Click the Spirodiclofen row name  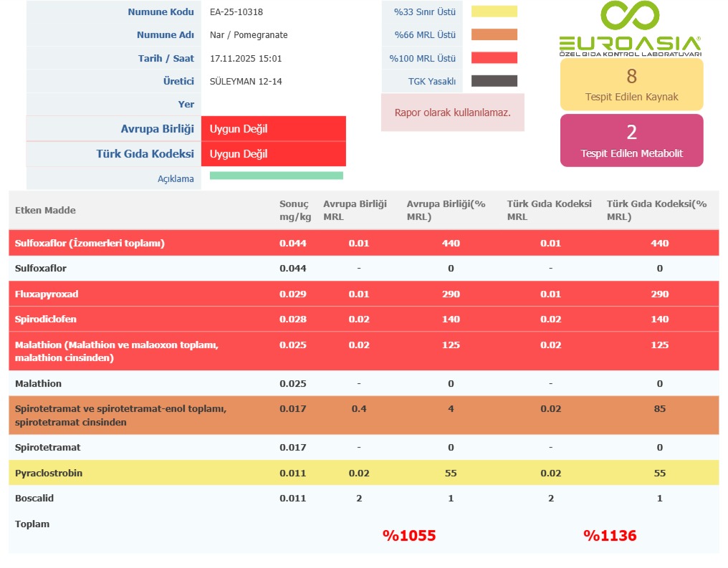46,319
